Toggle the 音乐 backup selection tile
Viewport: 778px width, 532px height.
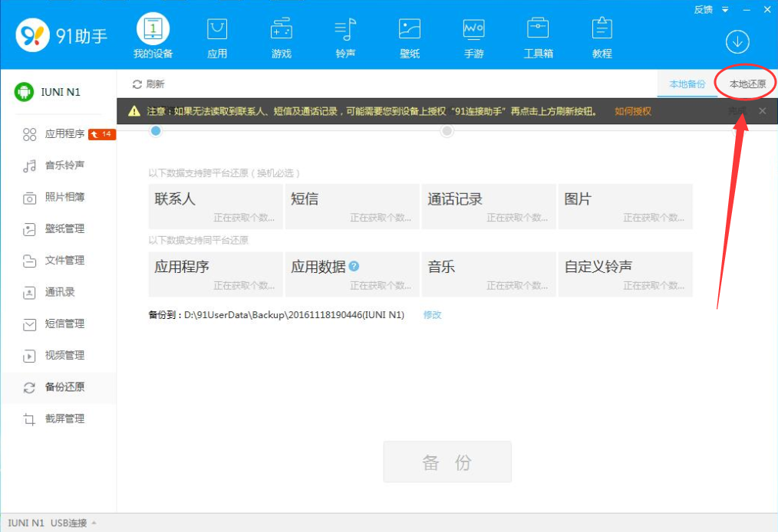click(489, 274)
